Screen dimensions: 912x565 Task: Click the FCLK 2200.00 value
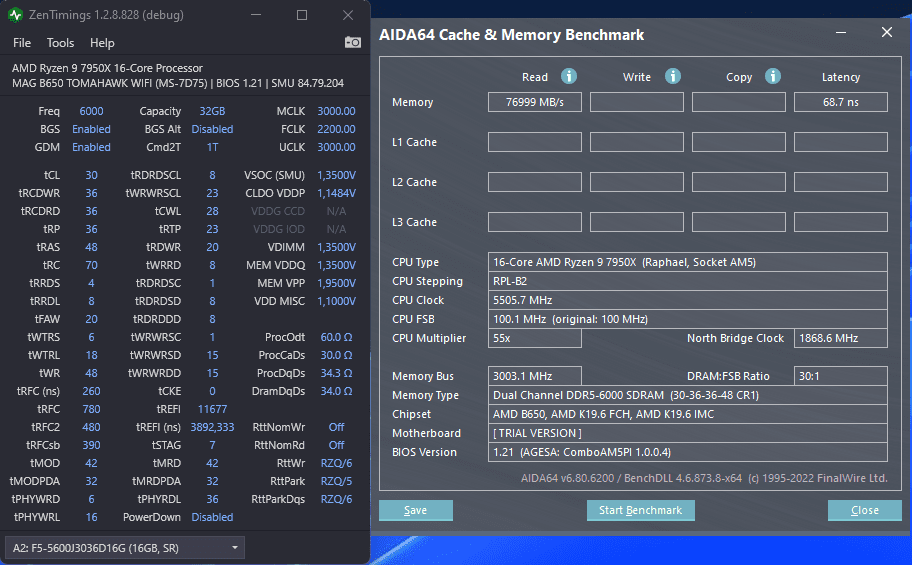tap(336, 129)
